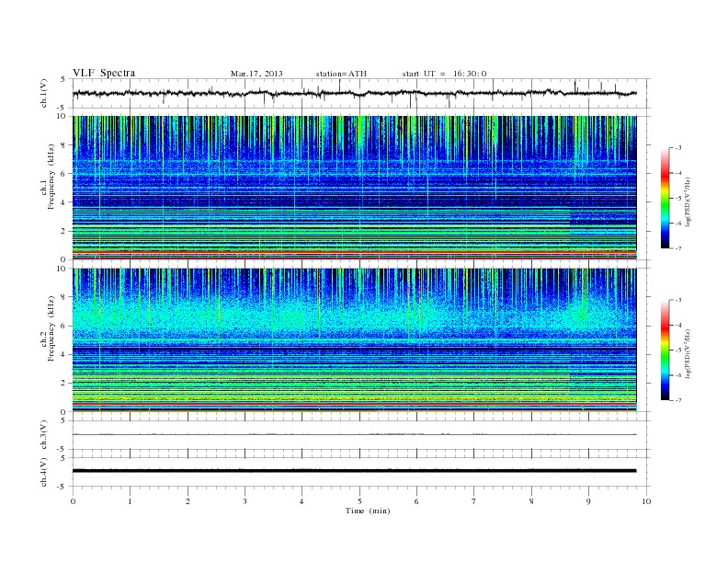Click the date 'Mar.17, 2013'
The image size is (728, 563).
(256, 74)
